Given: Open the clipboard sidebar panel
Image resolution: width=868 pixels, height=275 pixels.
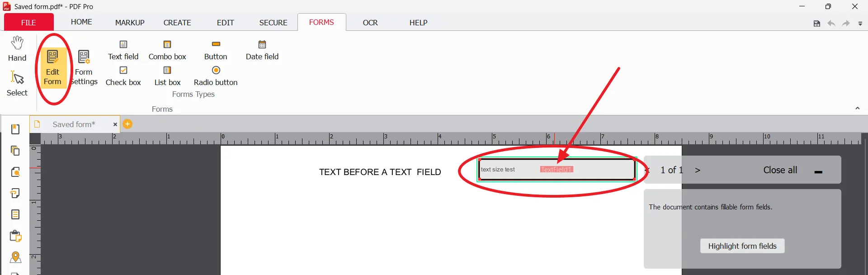Looking at the screenshot, I should pyautogui.click(x=15, y=236).
